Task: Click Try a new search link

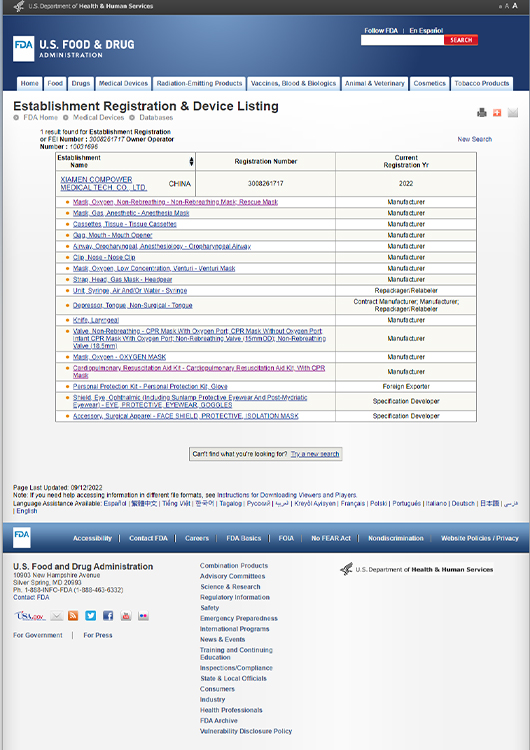Action: [x=315, y=453]
